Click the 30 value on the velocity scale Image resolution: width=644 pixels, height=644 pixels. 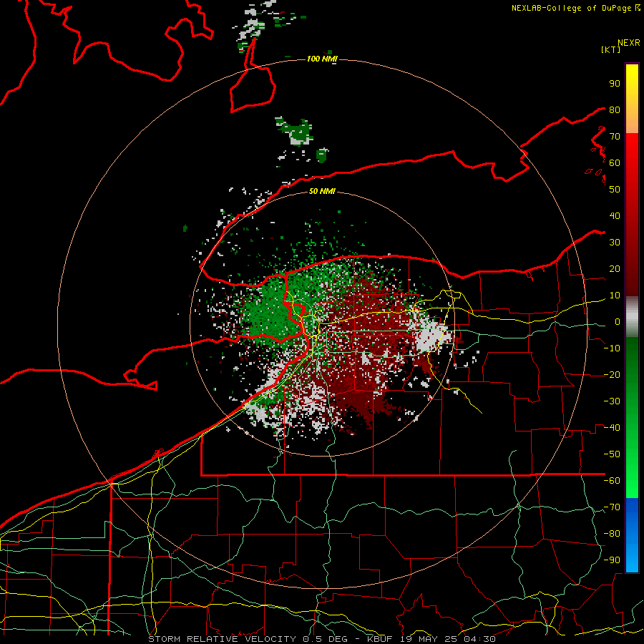615,243
